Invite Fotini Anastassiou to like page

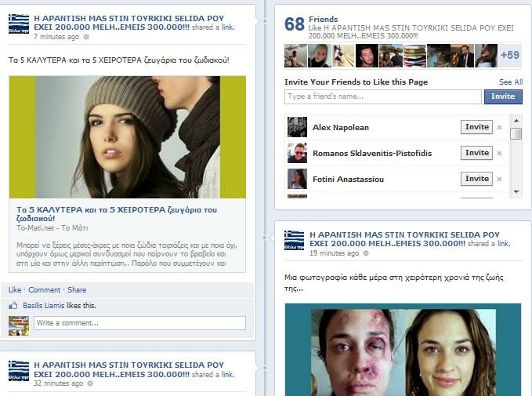coord(476,179)
